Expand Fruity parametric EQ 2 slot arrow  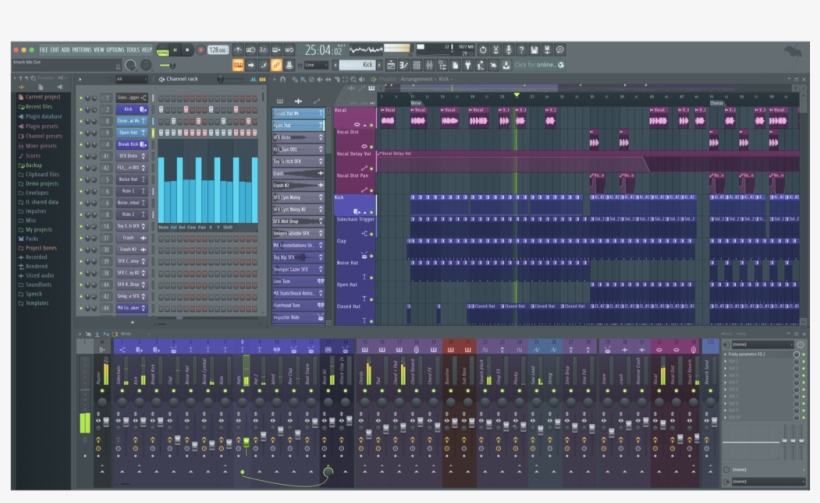point(725,355)
